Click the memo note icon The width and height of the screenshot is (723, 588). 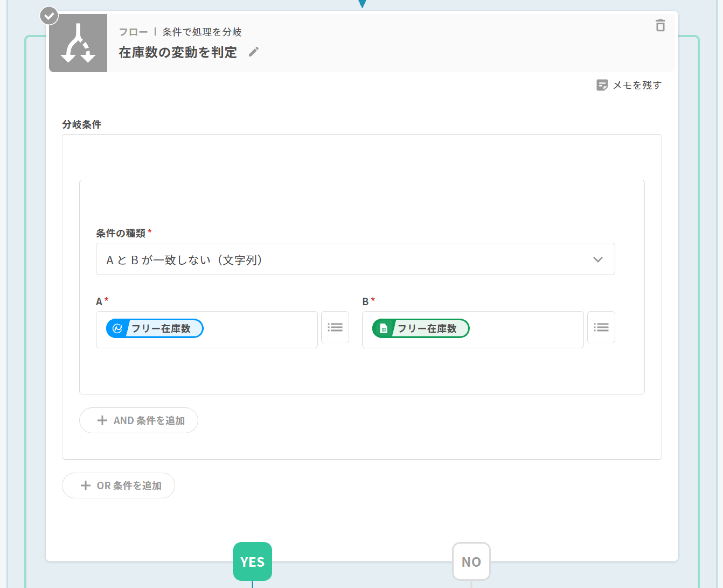[x=602, y=85]
